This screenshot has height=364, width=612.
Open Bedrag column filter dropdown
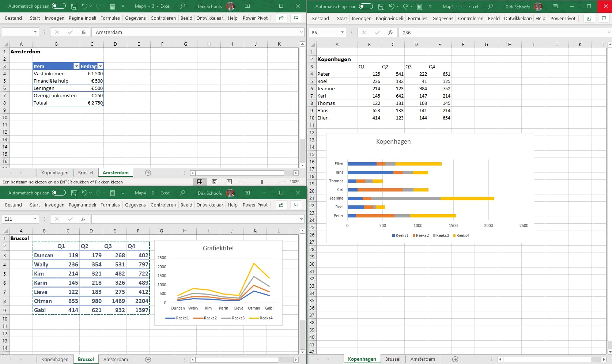coord(101,66)
